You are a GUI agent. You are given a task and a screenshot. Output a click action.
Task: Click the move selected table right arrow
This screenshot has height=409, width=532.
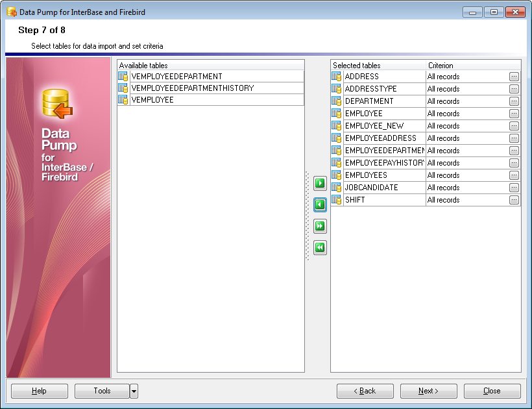tap(320, 183)
